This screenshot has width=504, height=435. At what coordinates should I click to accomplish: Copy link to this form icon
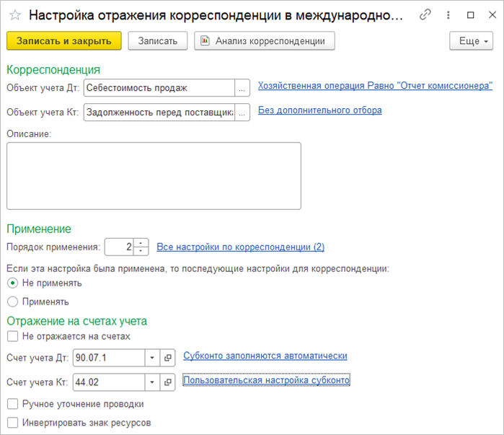click(425, 14)
